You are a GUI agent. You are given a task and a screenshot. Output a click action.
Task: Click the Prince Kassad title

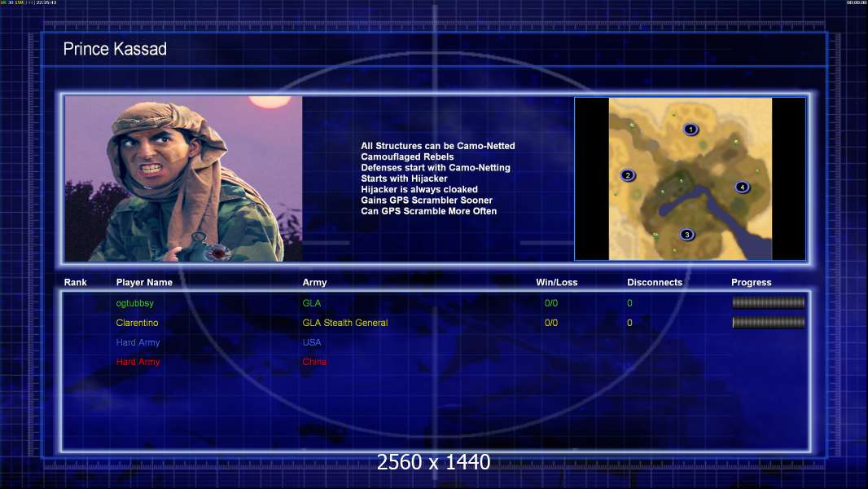(x=115, y=49)
